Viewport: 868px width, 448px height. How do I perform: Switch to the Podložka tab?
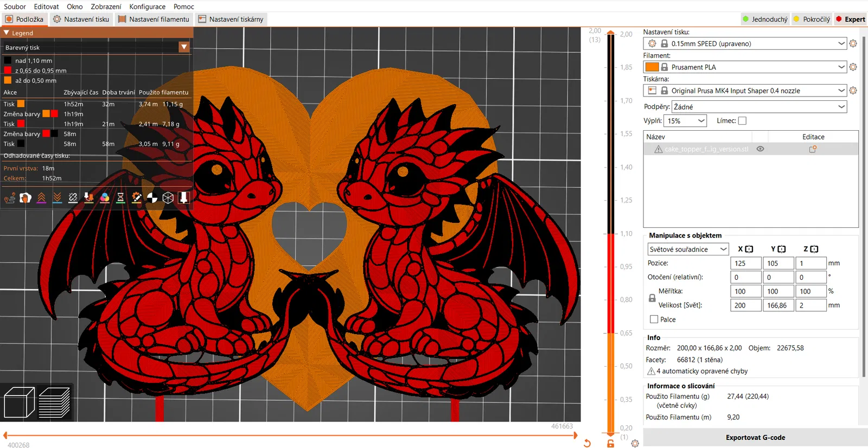point(24,19)
